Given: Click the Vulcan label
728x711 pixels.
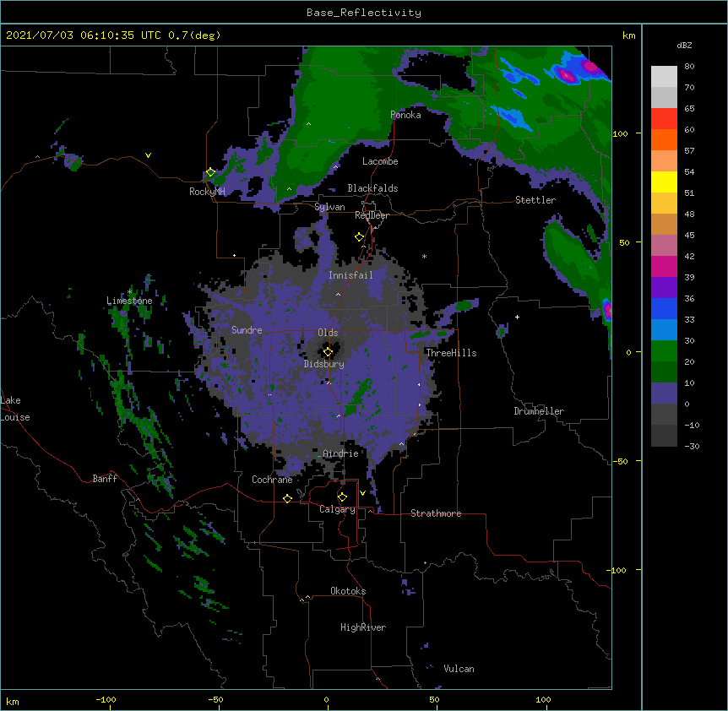Looking at the screenshot, I should (x=459, y=669).
